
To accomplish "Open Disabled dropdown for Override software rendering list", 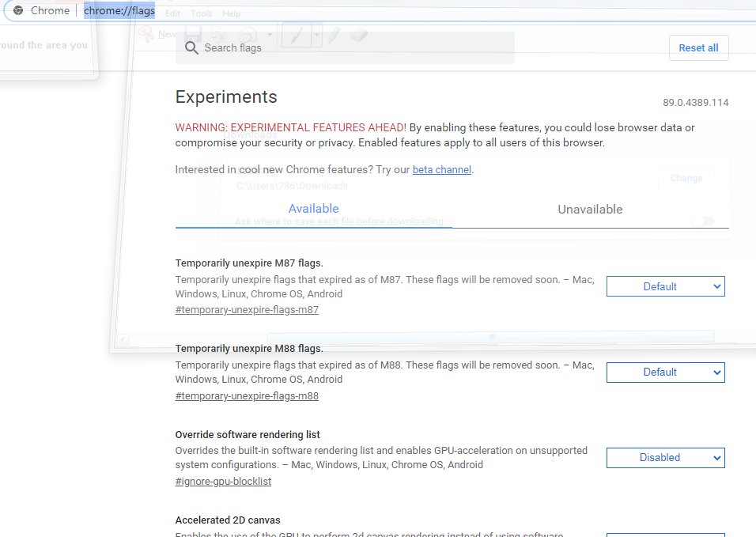I will pos(665,457).
